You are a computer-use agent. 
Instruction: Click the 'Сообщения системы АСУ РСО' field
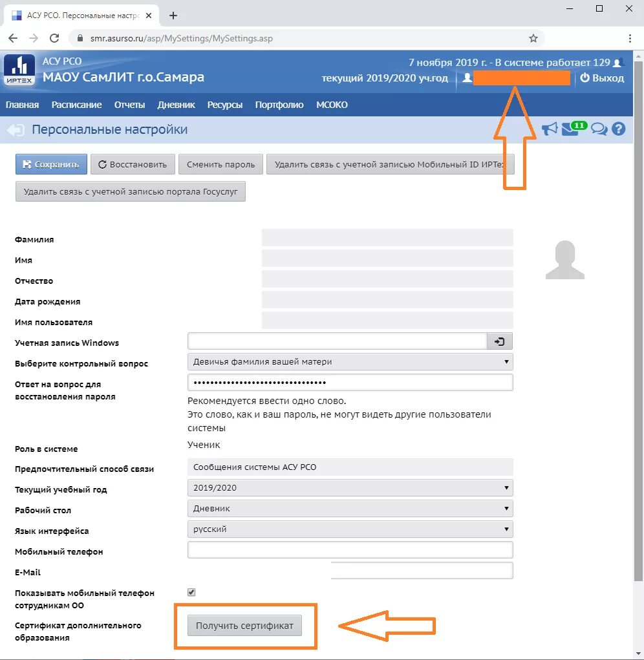click(x=350, y=467)
